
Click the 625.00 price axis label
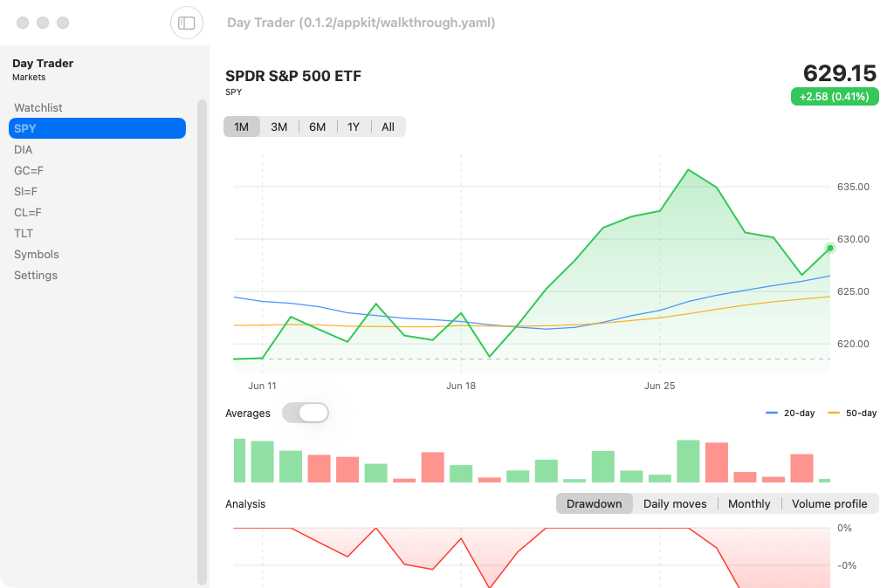[853, 291]
